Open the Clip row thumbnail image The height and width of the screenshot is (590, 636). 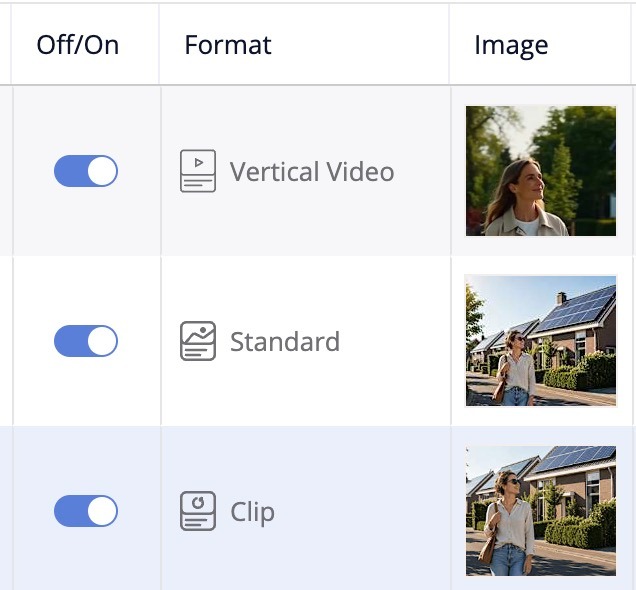point(541,511)
